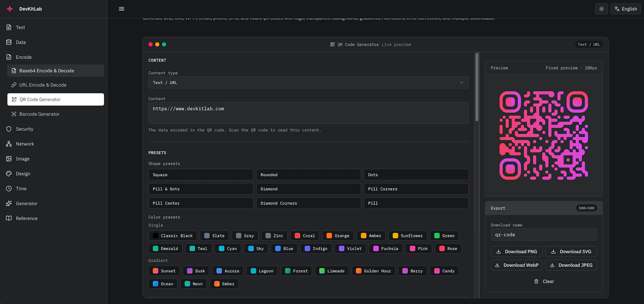644x304 pixels.
Task: Choose the Slate color preset
Action: coord(215,236)
